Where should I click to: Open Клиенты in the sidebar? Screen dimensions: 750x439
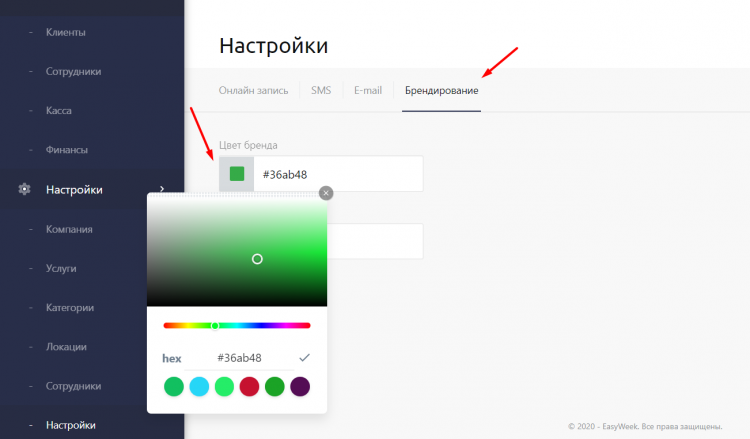65,33
